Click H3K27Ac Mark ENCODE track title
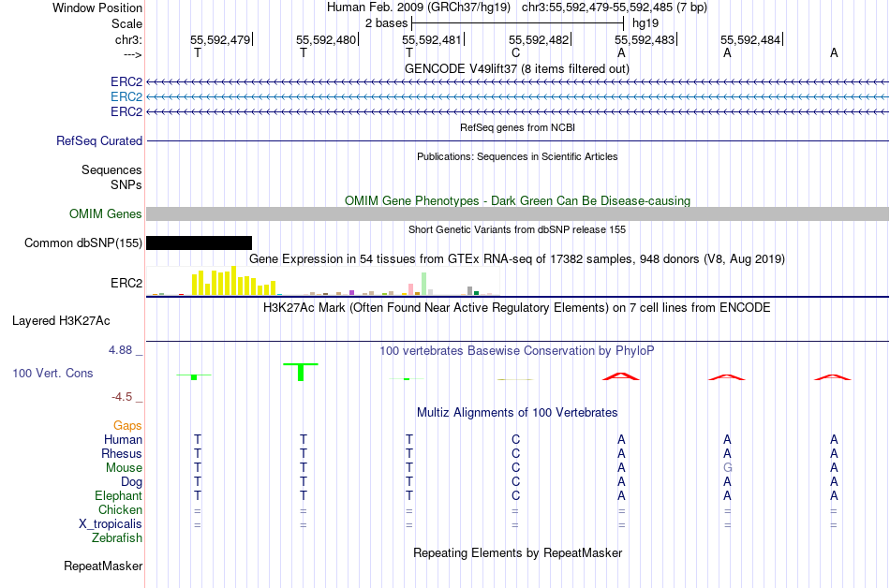 (517, 308)
